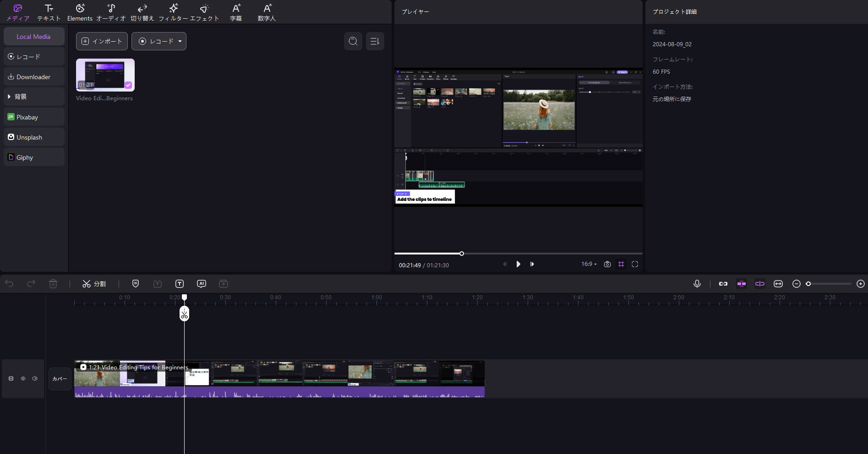Image resolution: width=868 pixels, height=454 pixels.
Task: Open the フィルターエフェクト tab
Action: point(173,12)
